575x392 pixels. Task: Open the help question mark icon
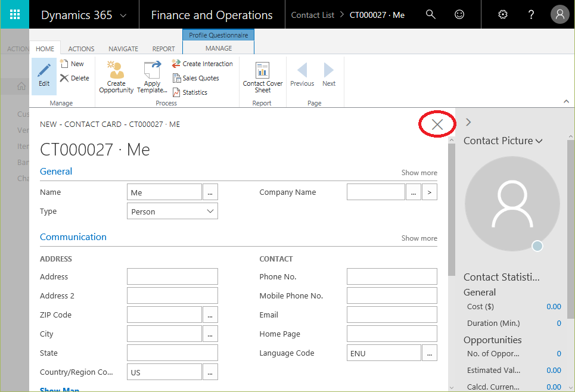531,14
